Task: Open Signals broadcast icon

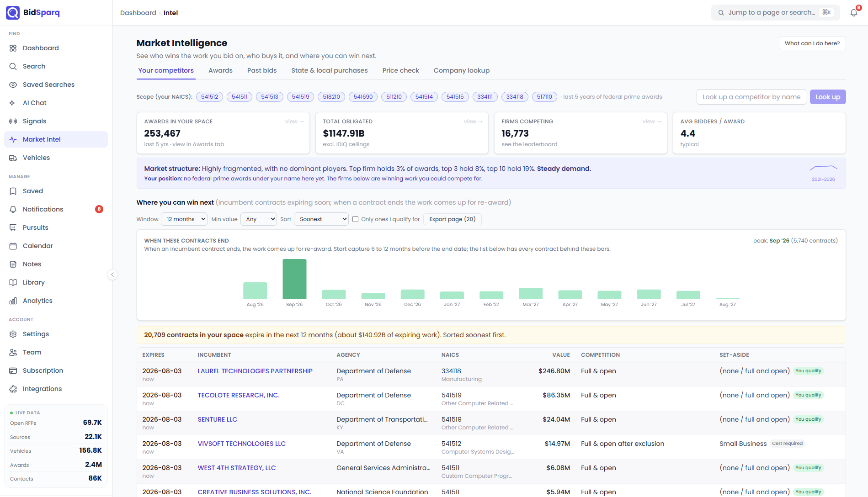Action: 13,121
